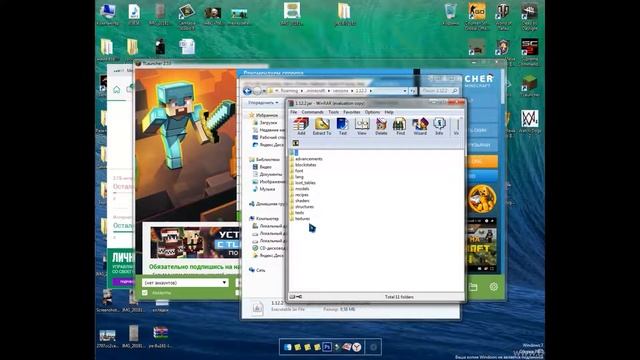Select Музыка library in Explorer sidebar

click(x=264, y=189)
